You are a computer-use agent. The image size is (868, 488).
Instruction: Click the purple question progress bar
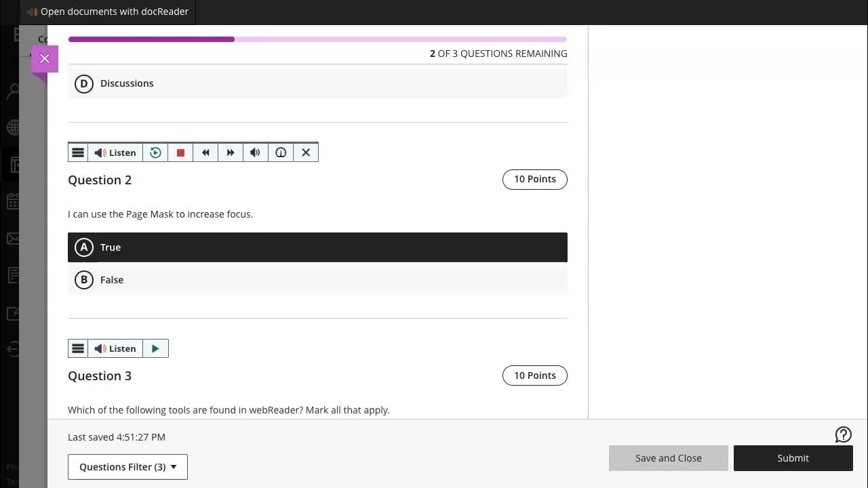[x=317, y=39]
